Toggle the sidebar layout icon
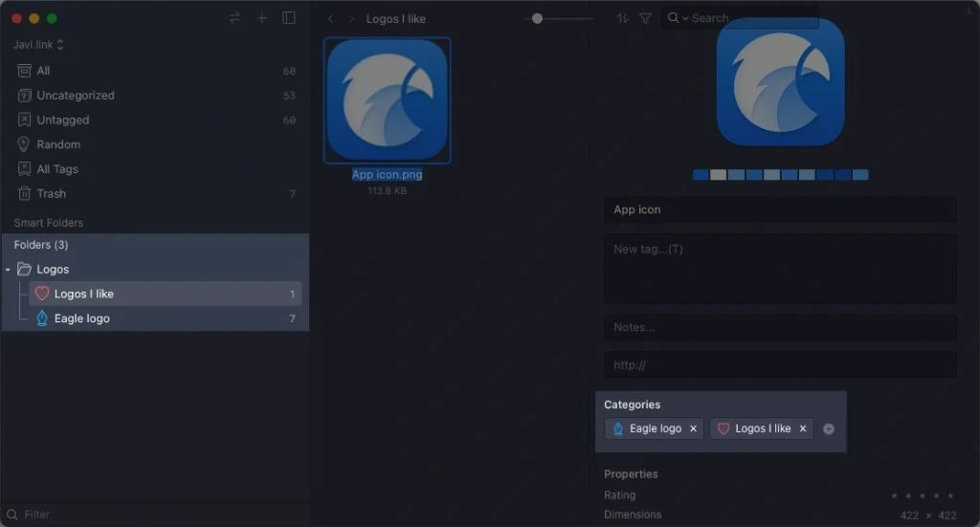 click(289, 18)
